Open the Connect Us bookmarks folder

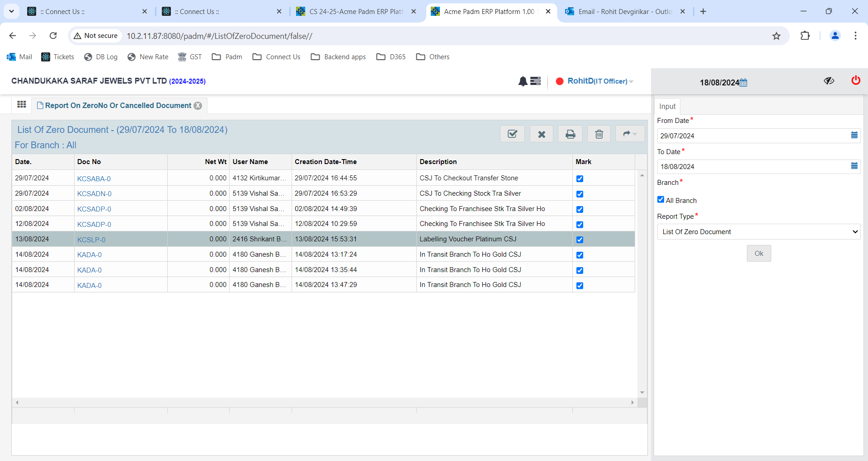pyautogui.click(x=276, y=57)
